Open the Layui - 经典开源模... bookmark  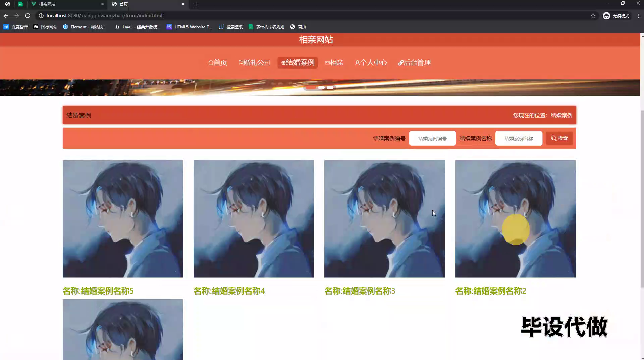pyautogui.click(x=138, y=27)
